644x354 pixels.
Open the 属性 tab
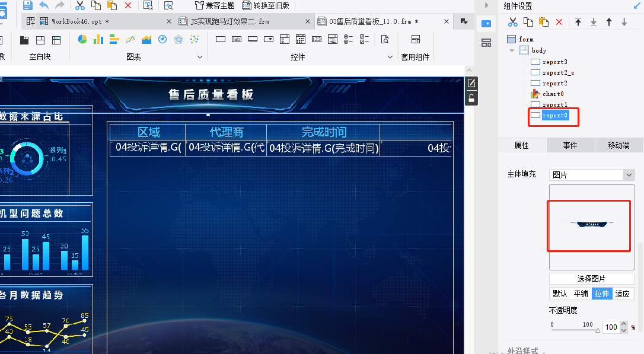pos(522,145)
